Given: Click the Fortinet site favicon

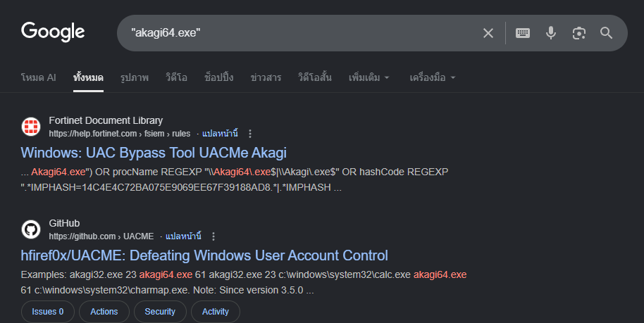Looking at the screenshot, I should pyautogui.click(x=31, y=127).
